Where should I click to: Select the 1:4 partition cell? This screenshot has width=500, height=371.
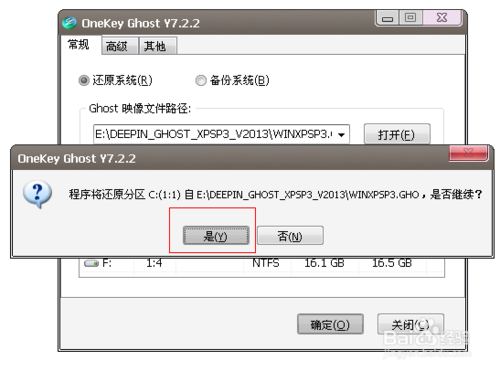coord(154,263)
